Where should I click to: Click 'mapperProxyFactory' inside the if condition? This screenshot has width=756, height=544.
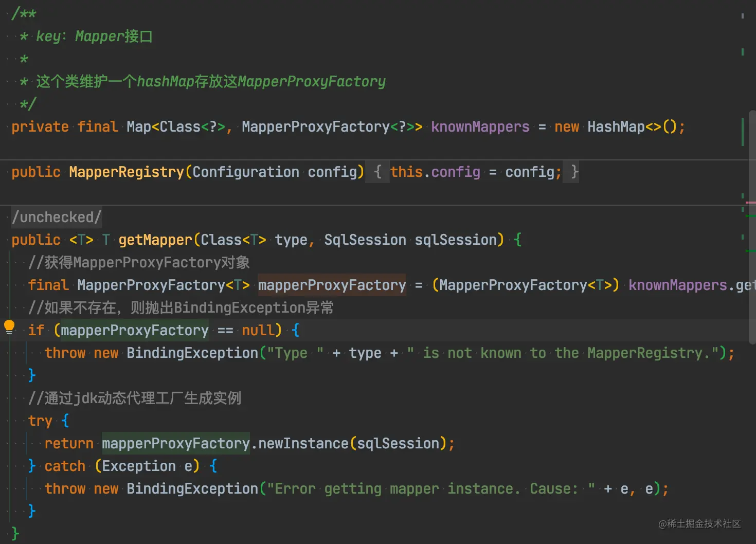135,330
